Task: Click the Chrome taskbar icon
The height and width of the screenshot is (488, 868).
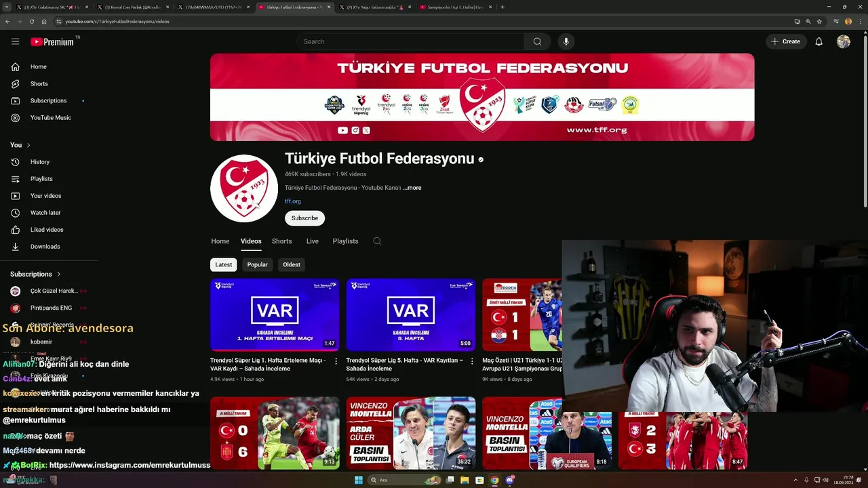Action: pos(495,480)
